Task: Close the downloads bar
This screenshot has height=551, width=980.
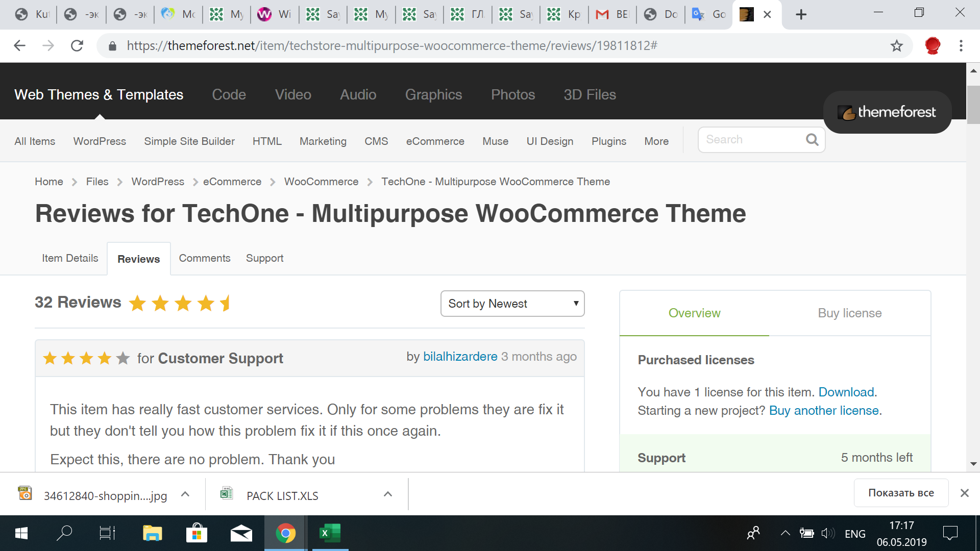Action: (964, 493)
